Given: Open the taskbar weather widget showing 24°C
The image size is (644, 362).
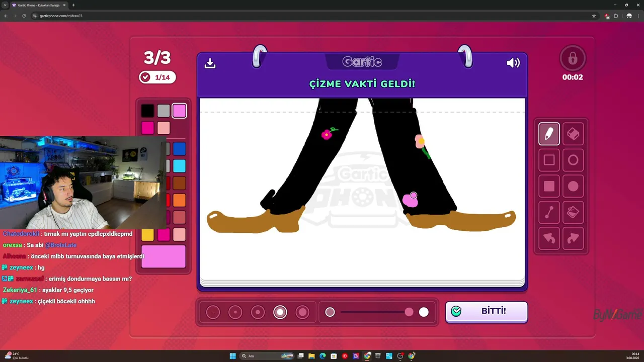Looking at the screenshot, I should click(17, 356).
